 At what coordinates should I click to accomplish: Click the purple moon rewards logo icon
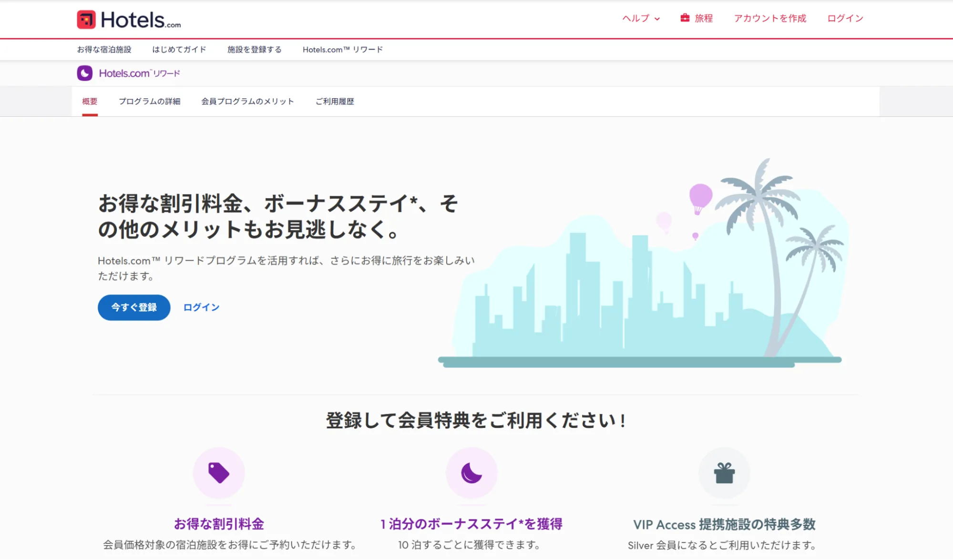point(85,73)
